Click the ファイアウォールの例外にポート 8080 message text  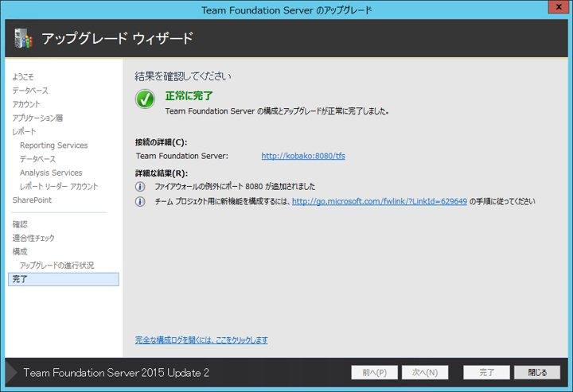coord(235,187)
